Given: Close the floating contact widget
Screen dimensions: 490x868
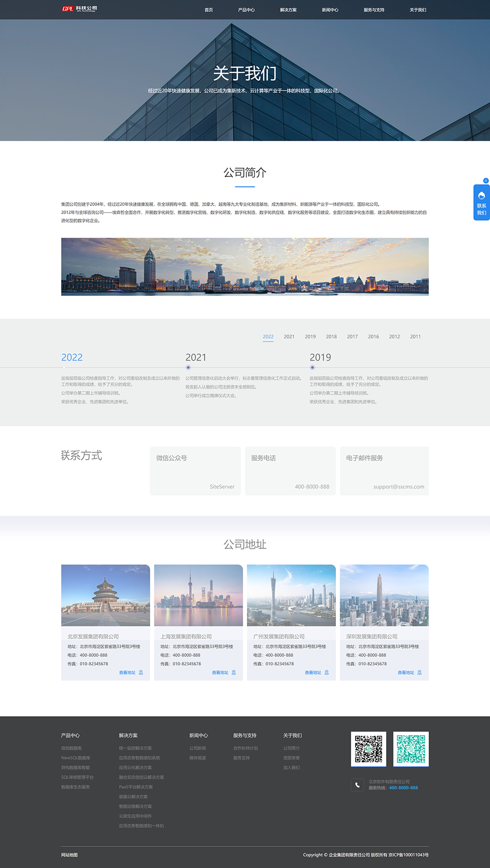Looking at the screenshot, I should pos(486,181).
